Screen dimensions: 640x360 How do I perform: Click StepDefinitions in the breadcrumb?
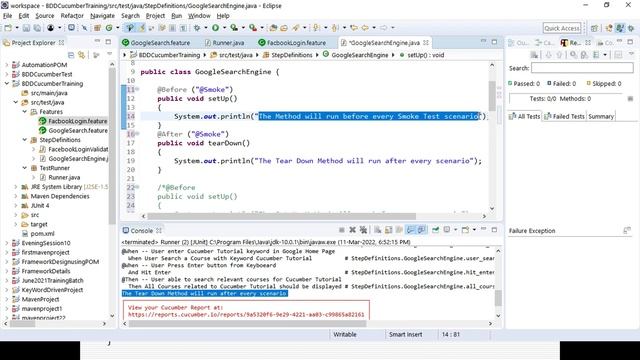tap(291, 55)
